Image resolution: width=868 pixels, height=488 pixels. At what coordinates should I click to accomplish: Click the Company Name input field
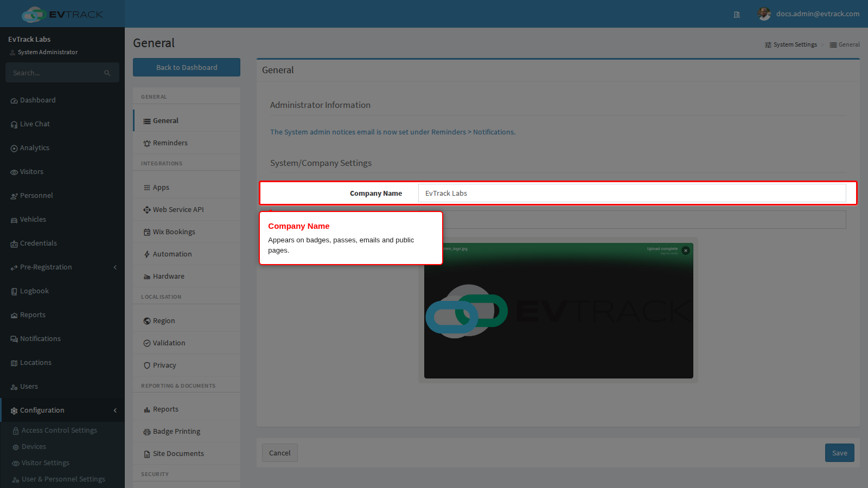pos(632,193)
